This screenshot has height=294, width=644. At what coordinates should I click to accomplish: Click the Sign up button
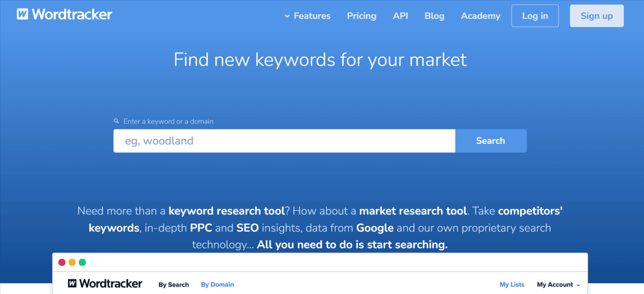[596, 16]
